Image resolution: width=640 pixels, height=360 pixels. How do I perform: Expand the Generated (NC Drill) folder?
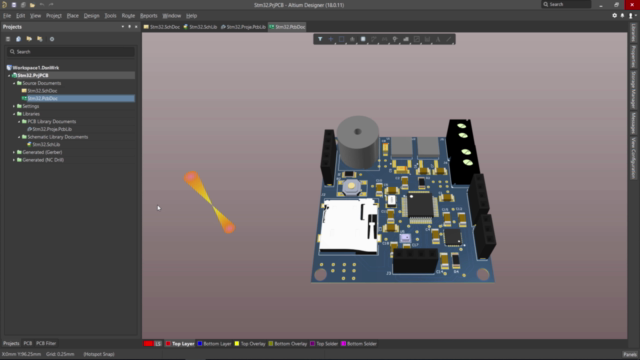click(14, 160)
